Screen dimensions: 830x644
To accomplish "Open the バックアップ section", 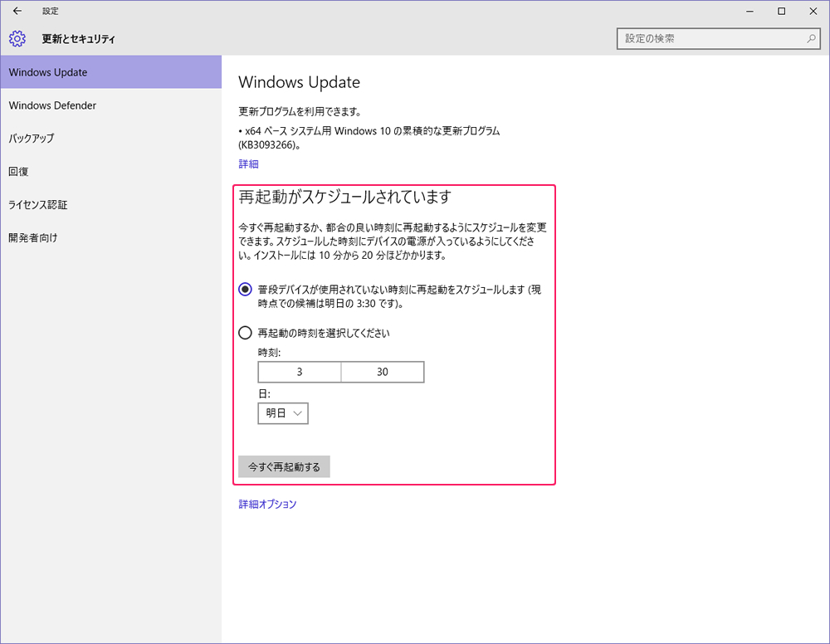I will pos(110,138).
